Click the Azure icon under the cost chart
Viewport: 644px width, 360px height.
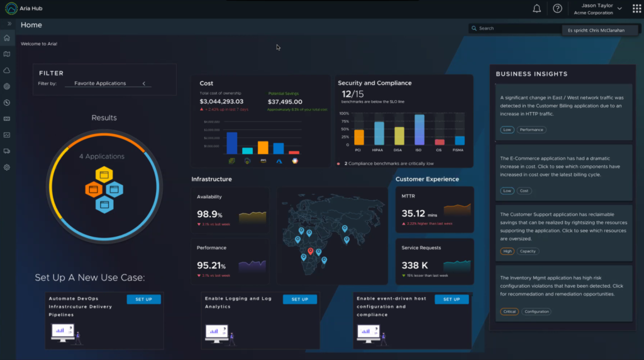[279, 161]
